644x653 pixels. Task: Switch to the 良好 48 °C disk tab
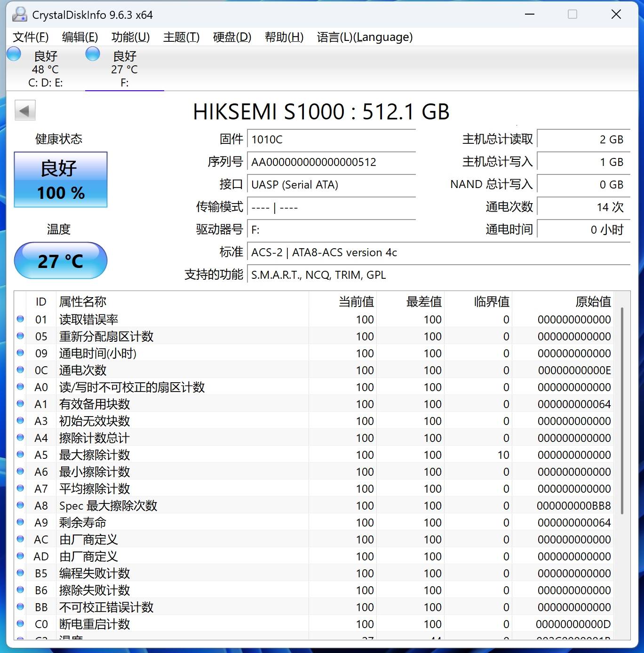46,69
